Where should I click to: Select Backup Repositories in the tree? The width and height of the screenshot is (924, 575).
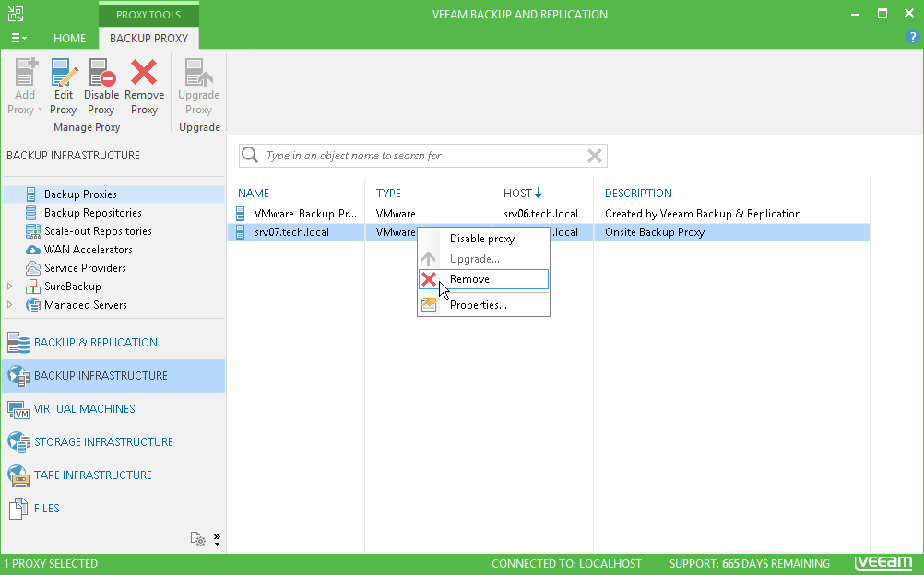pyautogui.click(x=92, y=213)
